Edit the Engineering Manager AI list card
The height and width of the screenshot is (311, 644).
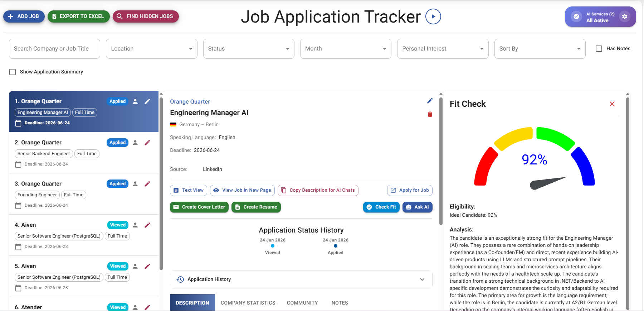coord(147,101)
